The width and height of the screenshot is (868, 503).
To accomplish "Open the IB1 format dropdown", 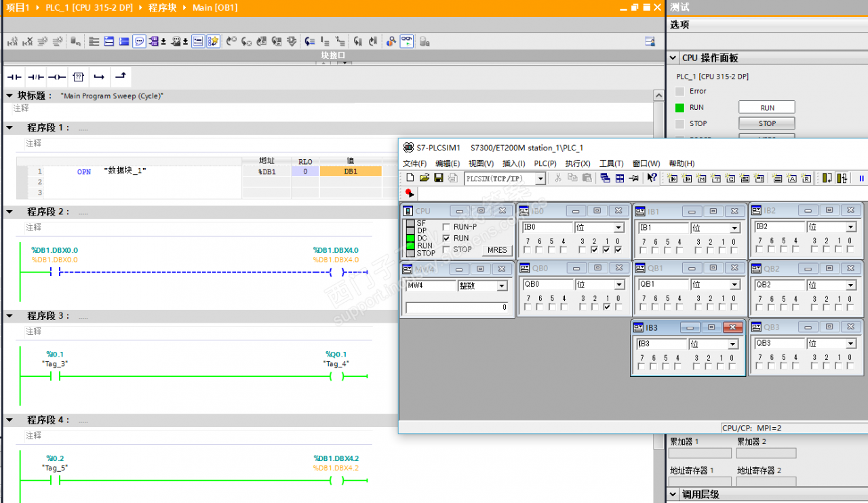I will click(733, 228).
